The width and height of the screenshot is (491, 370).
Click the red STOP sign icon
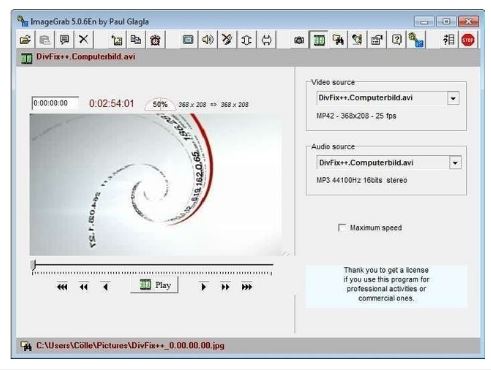pos(468,40)
